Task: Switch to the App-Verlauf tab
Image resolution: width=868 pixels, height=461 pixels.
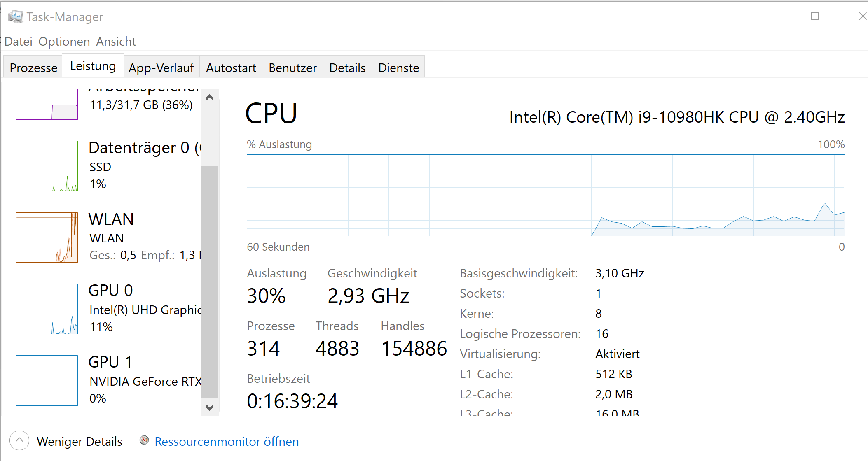Action: (161, 68)
